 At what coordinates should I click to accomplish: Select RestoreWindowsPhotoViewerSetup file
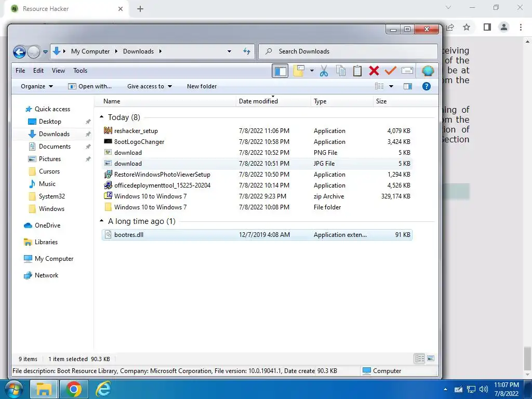click(x=257, y=175)
